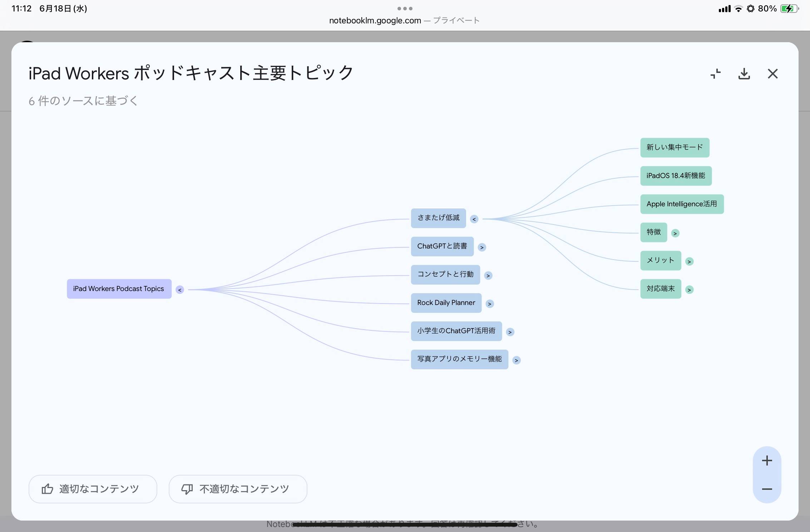The image size is (810, 532).
Task: Expand the コンセプトと行動 branch
Action: click(x=488, y=276)
